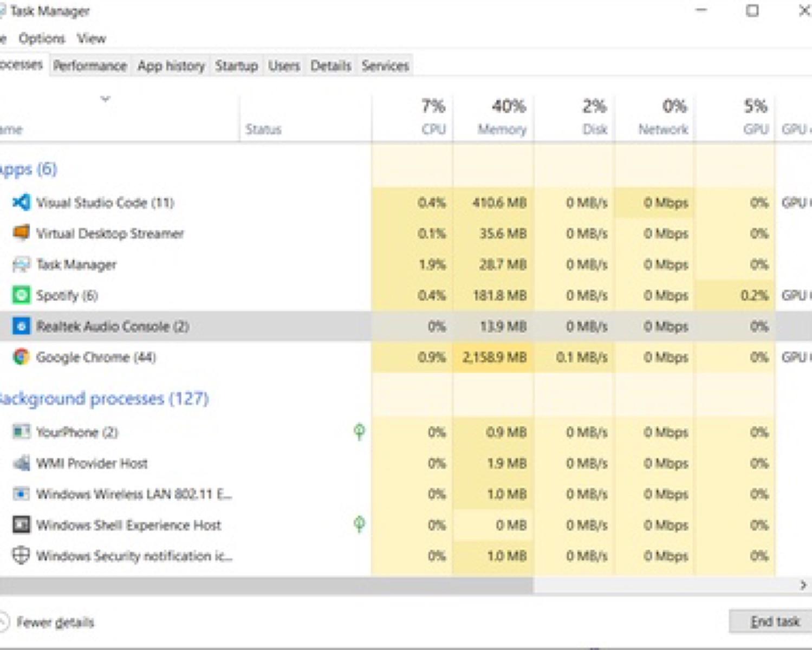Screen dimensions: 812x650
Task: Click the Google Chrome icon
Action: click(21, 357)
